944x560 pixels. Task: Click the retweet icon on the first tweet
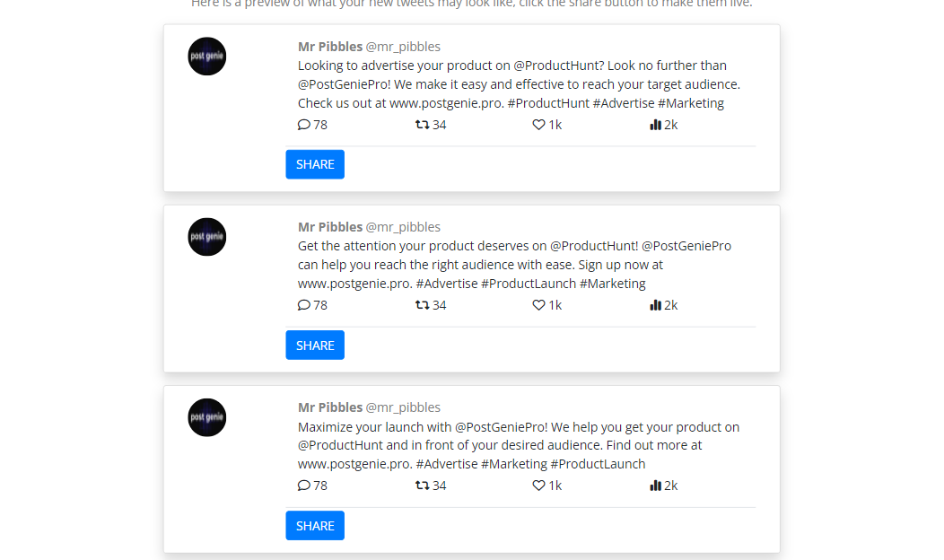click(422, 125)
